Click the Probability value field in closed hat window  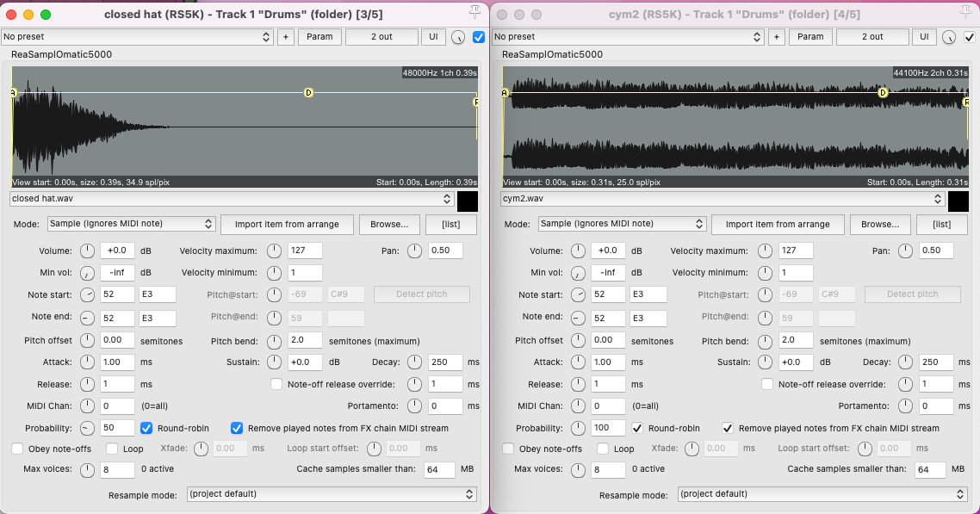117,428
